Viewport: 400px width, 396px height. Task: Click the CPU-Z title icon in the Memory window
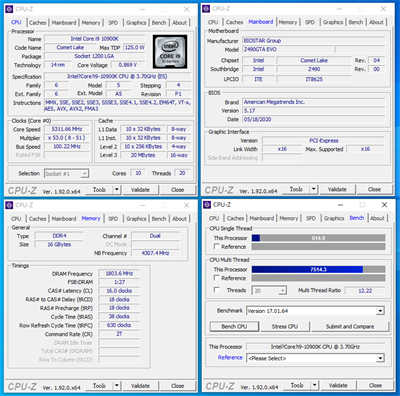click(9, 205)
